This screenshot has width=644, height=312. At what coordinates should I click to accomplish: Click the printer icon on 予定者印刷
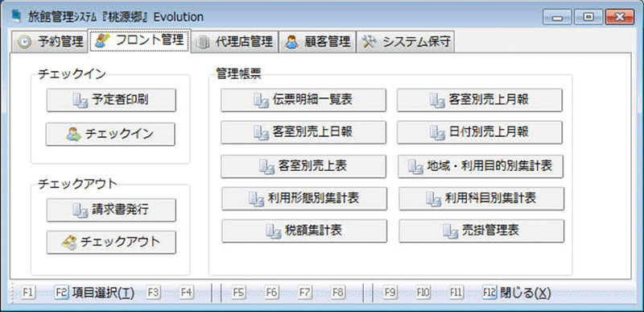tap(80, 100)
